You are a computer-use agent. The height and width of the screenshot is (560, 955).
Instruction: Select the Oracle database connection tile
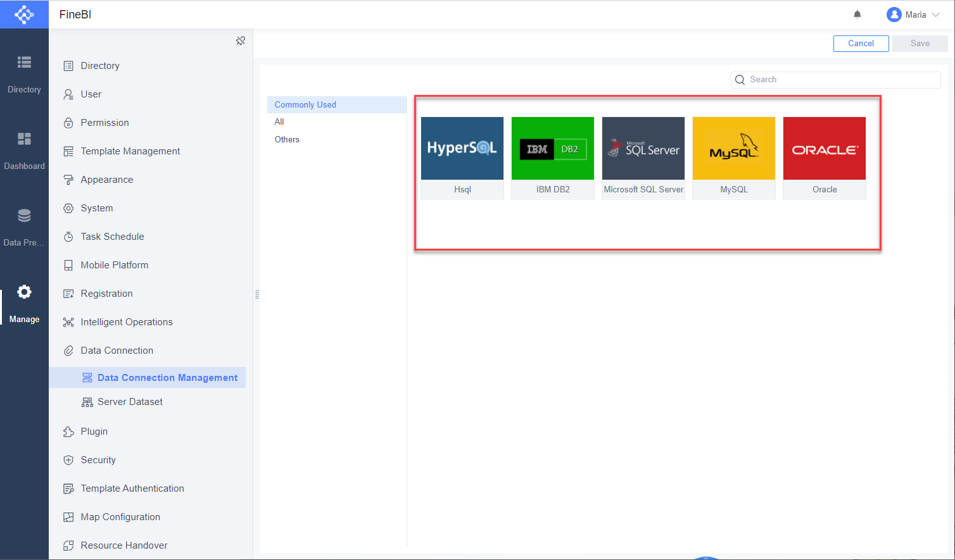(x=824, y=148)
